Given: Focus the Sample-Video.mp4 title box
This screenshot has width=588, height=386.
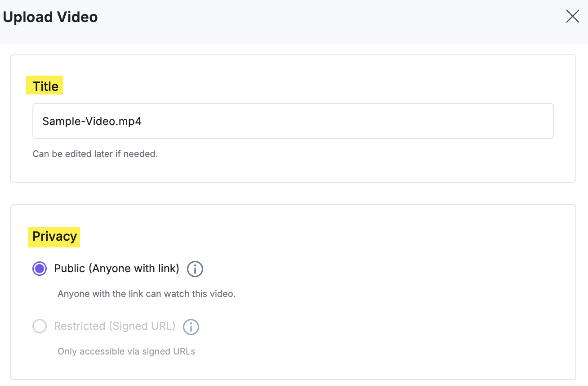Looking at the screenshot, I should tap(293, 121).
